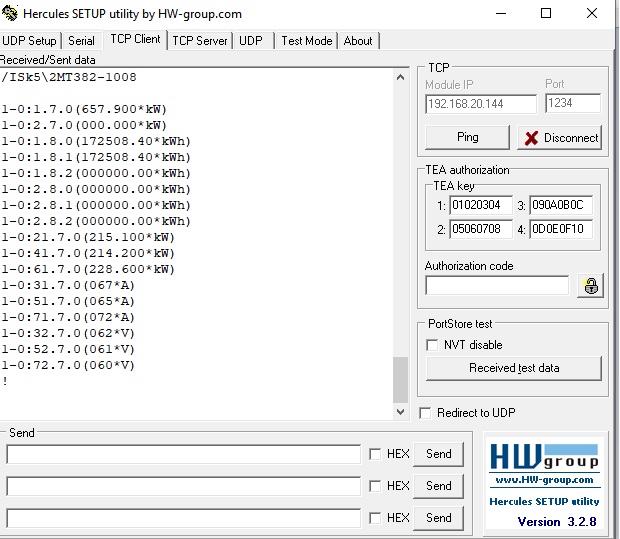This screenshot has height=539, width=620.
Task: Click the line 1-0:1.8.0(172508.40*kWh)
Action: click(x=96, y=141)
